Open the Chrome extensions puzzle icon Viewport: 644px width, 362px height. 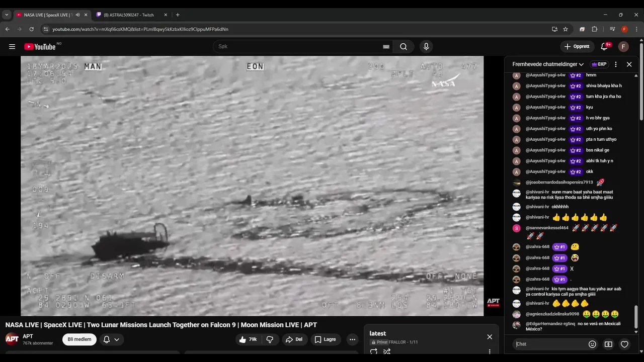coord(594,29)
